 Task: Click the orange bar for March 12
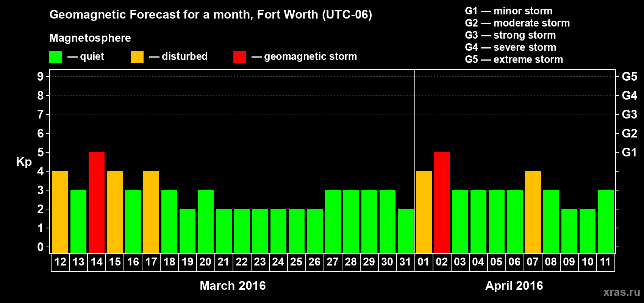60,212
